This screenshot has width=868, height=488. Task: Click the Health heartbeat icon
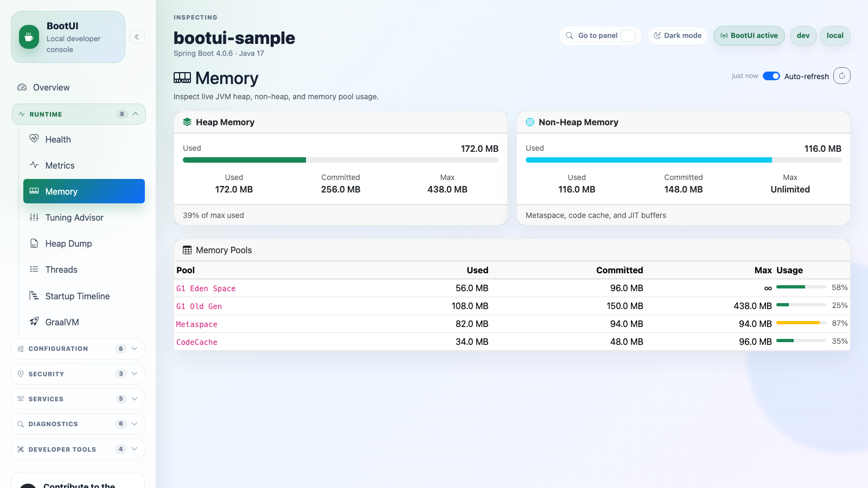point(34,139)
